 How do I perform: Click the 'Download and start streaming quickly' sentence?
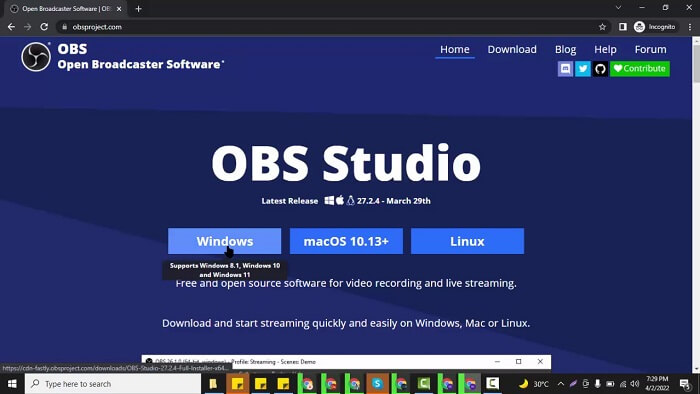click(346, 323)
